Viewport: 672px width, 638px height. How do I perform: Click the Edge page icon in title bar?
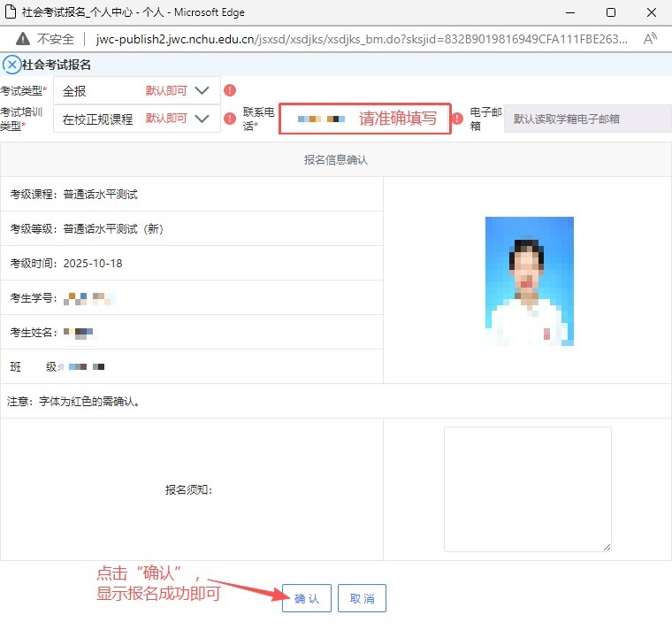(x=11, y=13)
